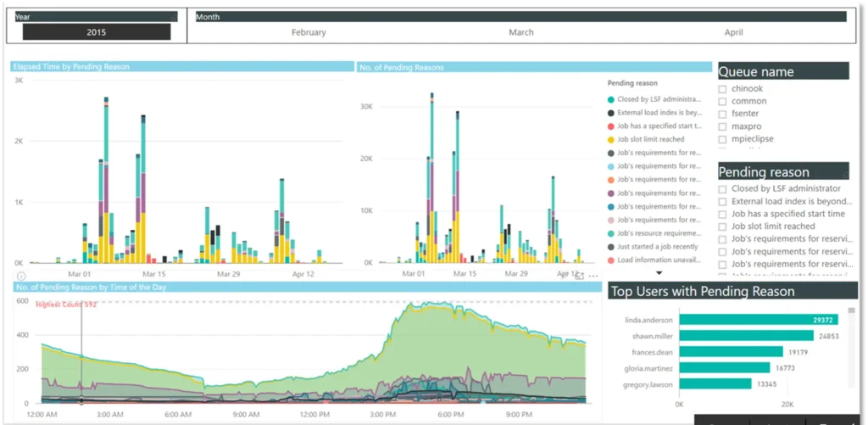
Task: Show more legend entries with the down arrow
Action: coord(659,273)
